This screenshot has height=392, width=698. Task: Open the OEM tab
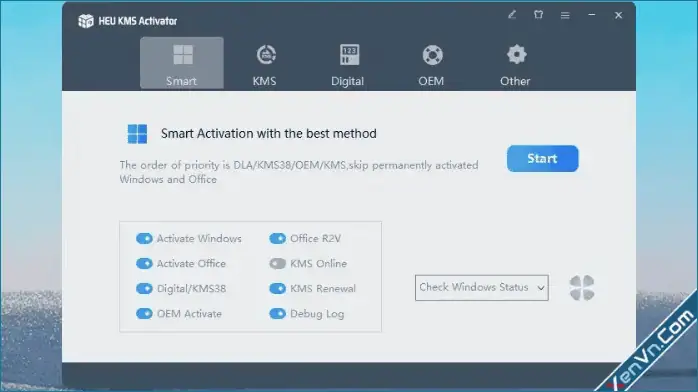click(x=431, y=65)
